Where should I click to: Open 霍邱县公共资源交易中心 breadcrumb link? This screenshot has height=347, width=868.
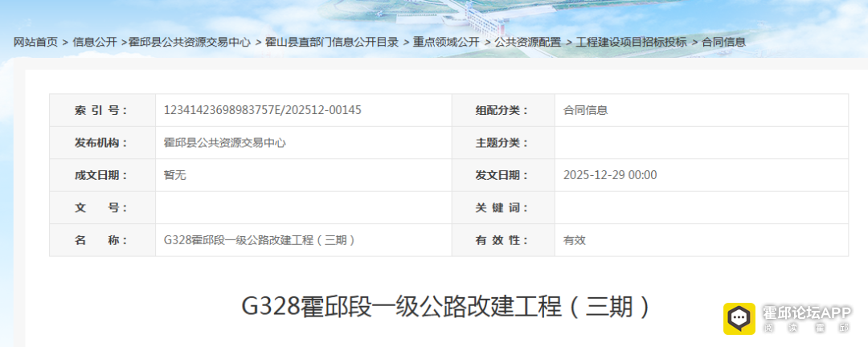coord(190,42)
